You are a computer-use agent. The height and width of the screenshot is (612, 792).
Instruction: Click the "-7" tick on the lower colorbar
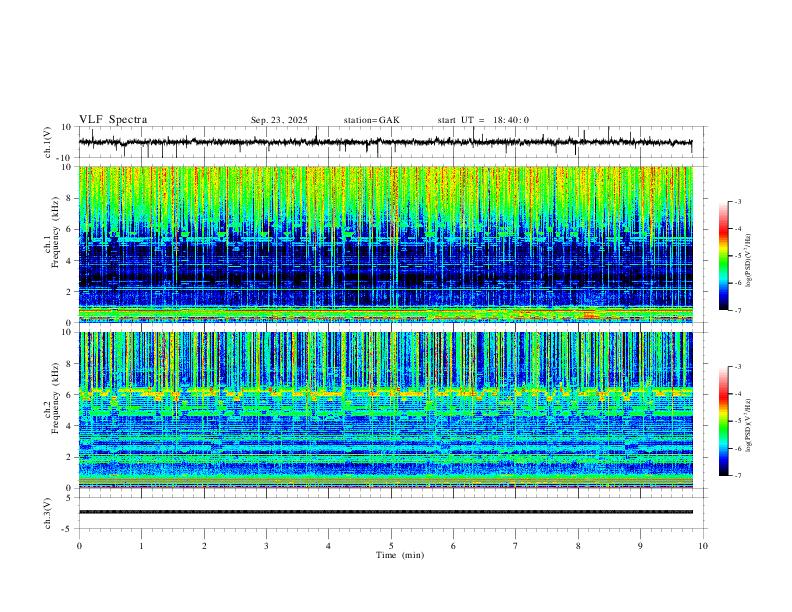click(x=737, y=476)
